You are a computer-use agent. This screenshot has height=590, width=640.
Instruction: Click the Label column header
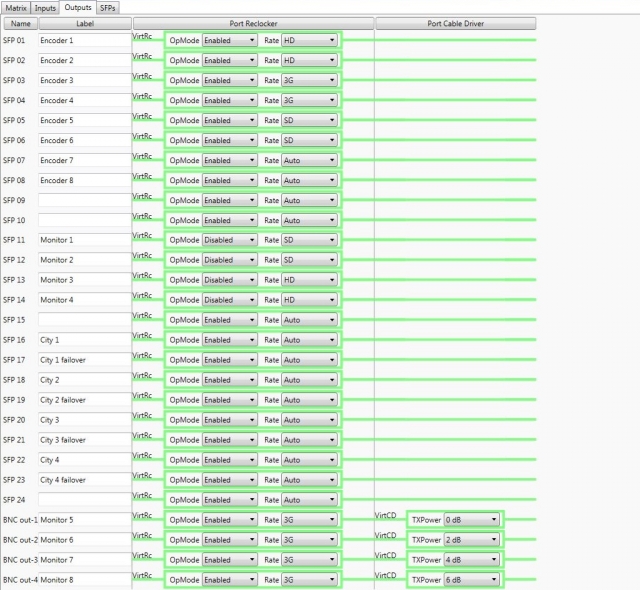point(84,23)
